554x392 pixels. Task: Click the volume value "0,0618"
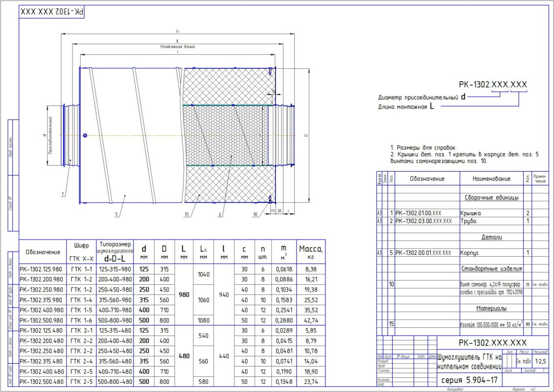point(284,269)
